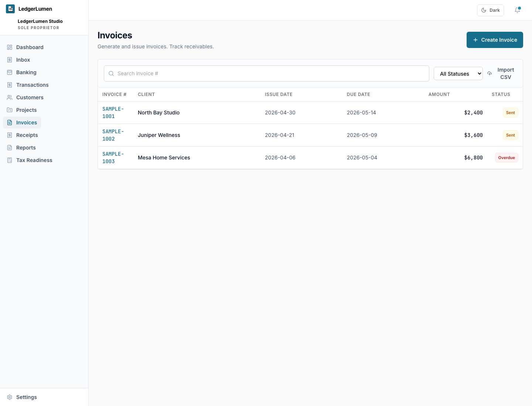Click the ISSUE DATE column header
The width and height of the screenshot is (532, 406).
click(279, 94)
